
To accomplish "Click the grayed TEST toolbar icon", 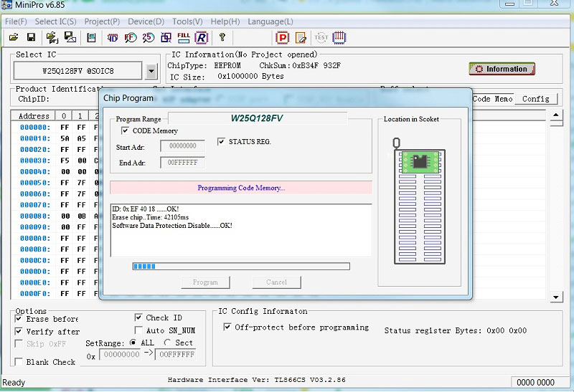I will [x=321, y=37].
